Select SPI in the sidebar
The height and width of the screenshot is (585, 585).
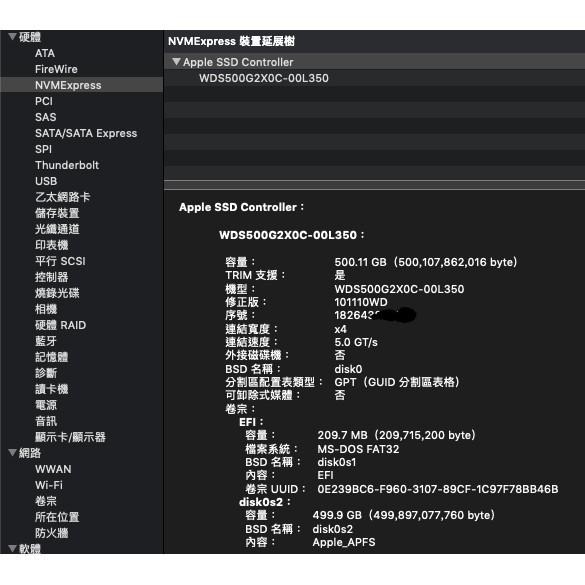[x=43, y=149]
